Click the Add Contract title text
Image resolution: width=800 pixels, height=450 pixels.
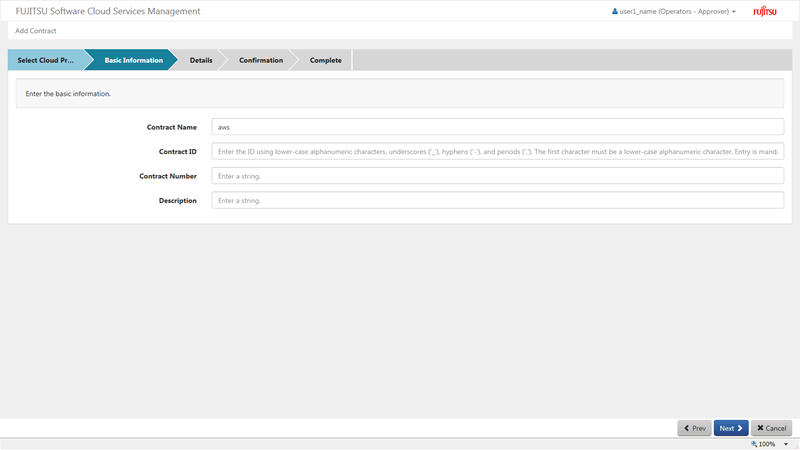pyautogui.click(x=36, y=31)
